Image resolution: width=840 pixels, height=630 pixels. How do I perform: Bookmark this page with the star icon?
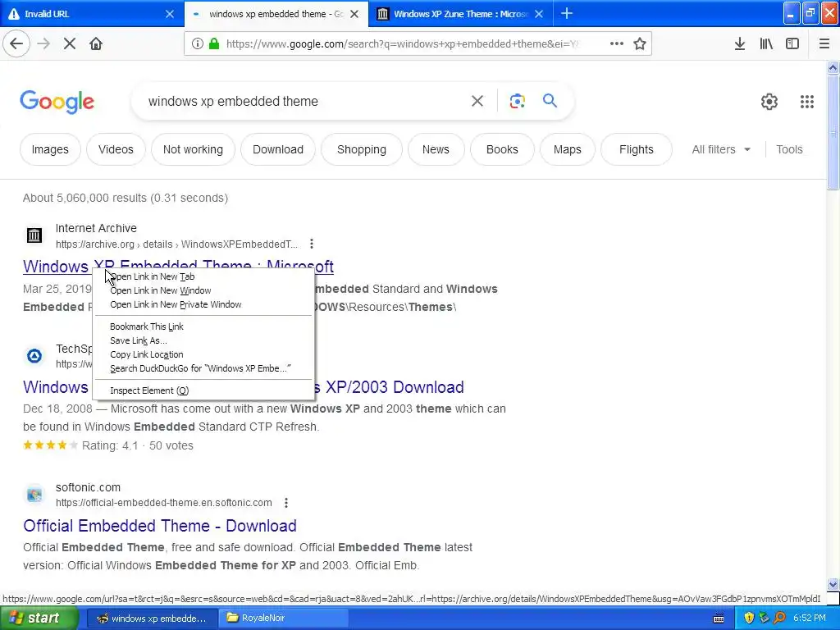tap(640, 43)
